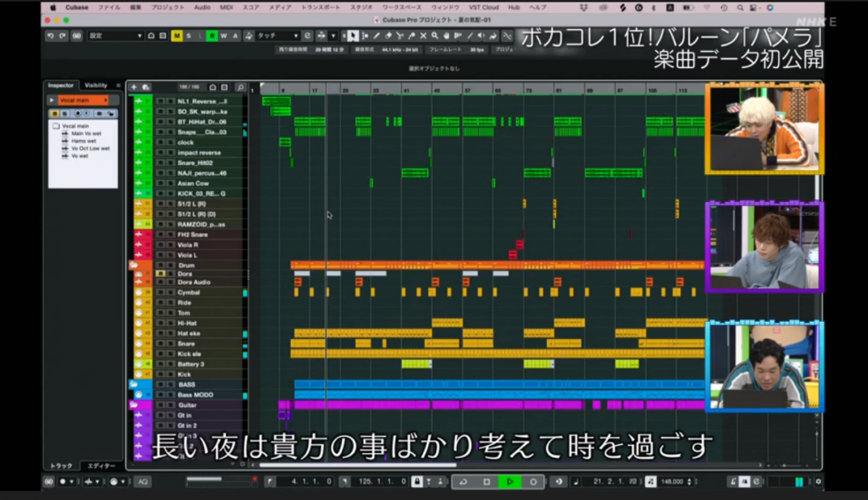Toggle the Cycle loop button in the transport bar
This screenshot has height=500, width=868.
tap(464, 481)
